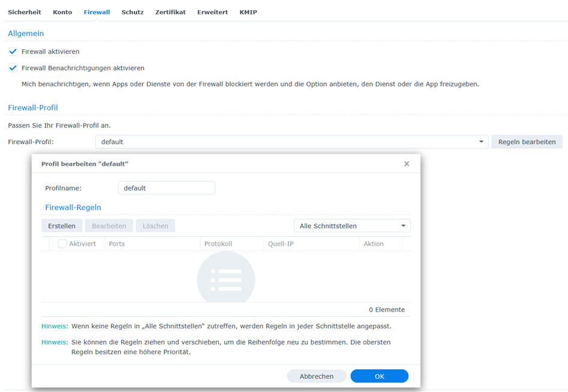Click the greyed Löschen button
This screenshot has height=392, width=568.
pos(156,226)
